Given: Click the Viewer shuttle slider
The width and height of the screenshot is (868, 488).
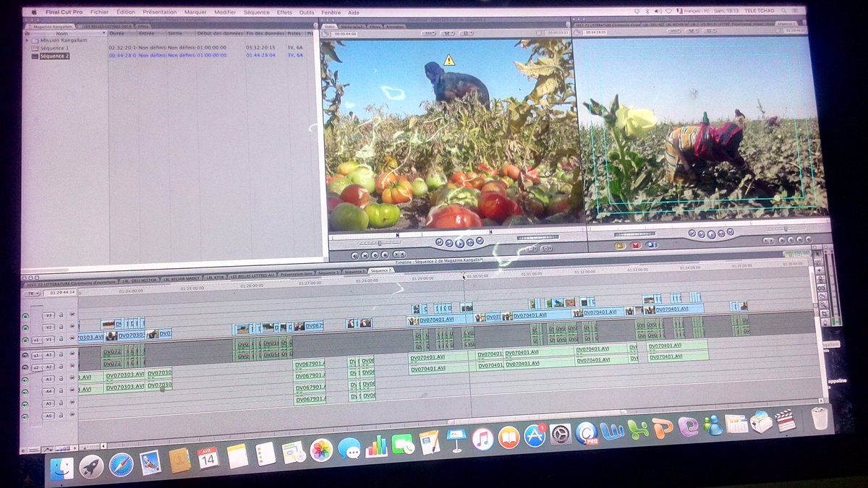Looking at the screenshot, I should pyautogui.click(x=379, y=243).
